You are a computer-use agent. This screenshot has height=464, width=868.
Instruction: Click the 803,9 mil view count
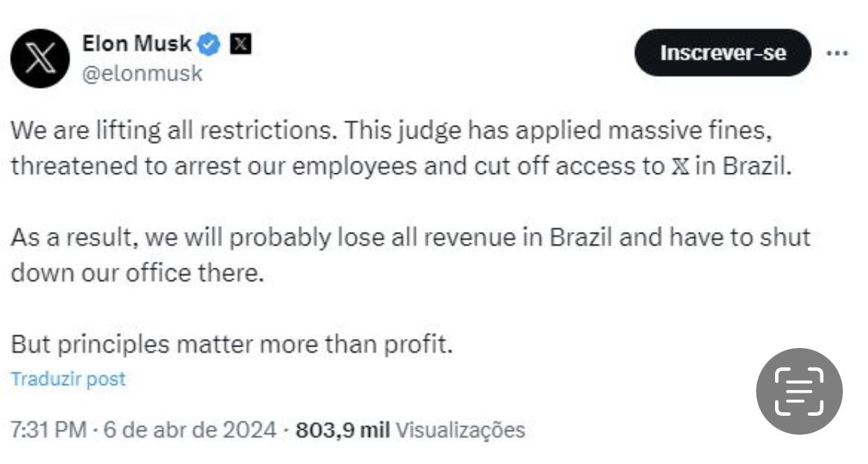click(342, 429)
